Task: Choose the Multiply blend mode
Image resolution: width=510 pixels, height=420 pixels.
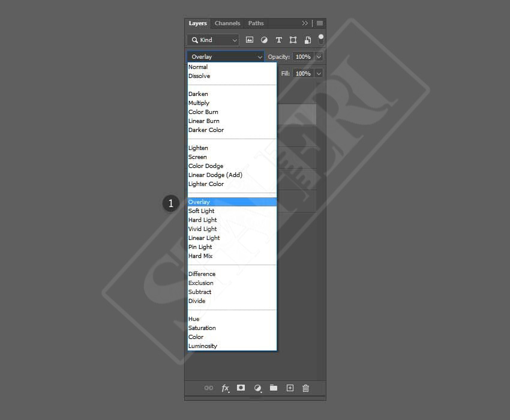Action: (x=199, y=103)
